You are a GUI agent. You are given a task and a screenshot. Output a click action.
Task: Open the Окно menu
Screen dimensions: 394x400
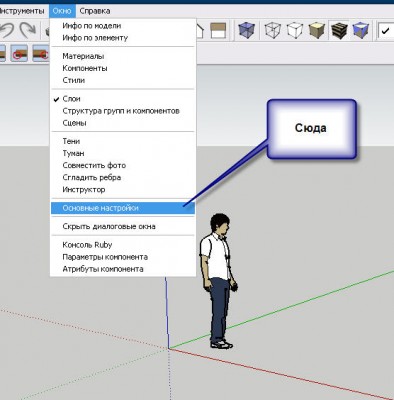pos(62,11)
